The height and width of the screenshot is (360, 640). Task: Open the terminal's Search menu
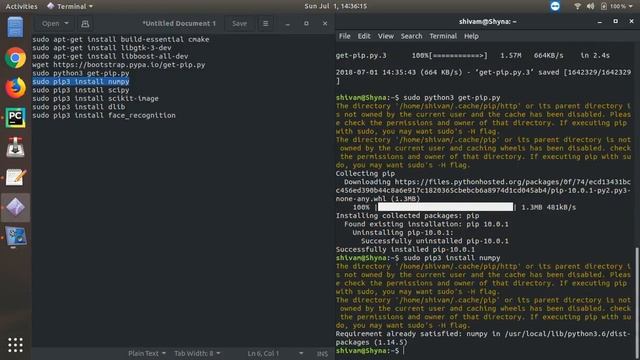tap(411, 36)
